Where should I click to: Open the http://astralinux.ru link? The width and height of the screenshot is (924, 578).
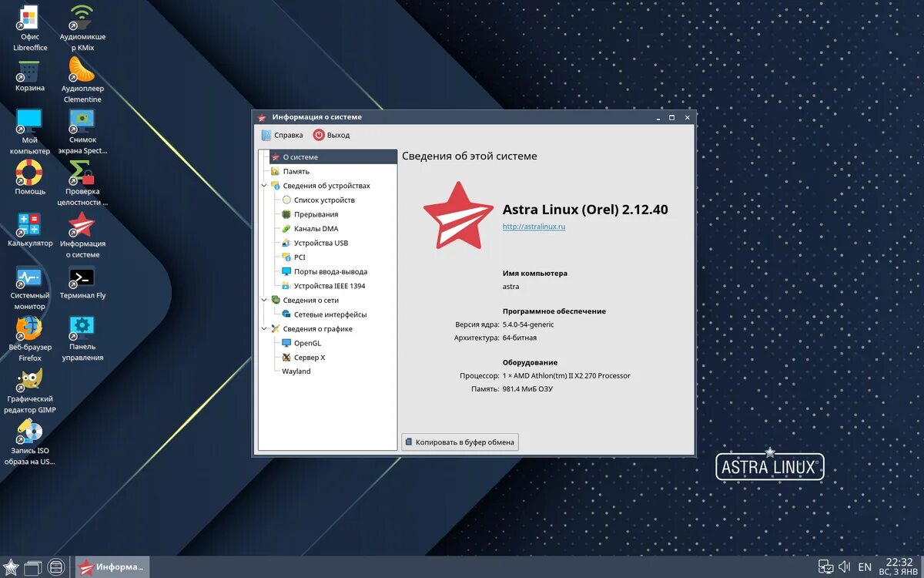(534, 227)
